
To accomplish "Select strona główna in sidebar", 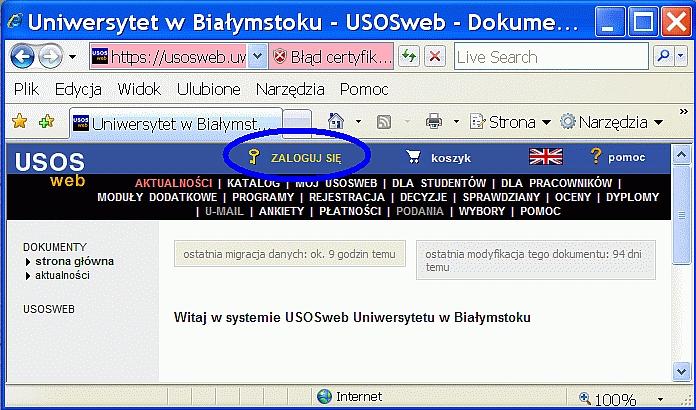I will click(x=75, y=261).
